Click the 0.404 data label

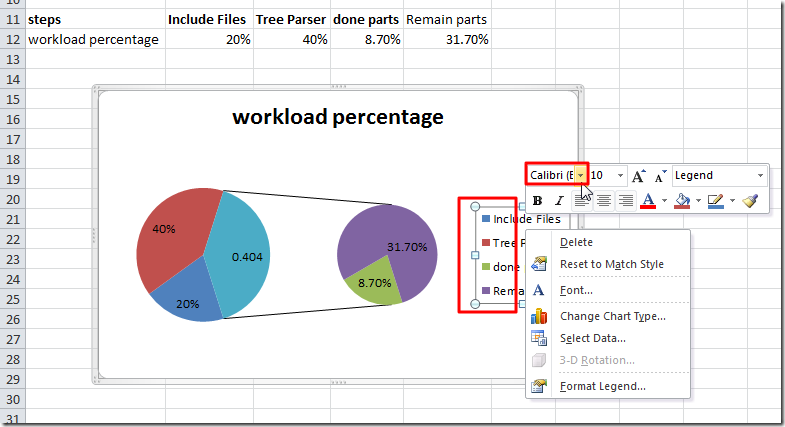pyautogui.click(x=247, y=257)
